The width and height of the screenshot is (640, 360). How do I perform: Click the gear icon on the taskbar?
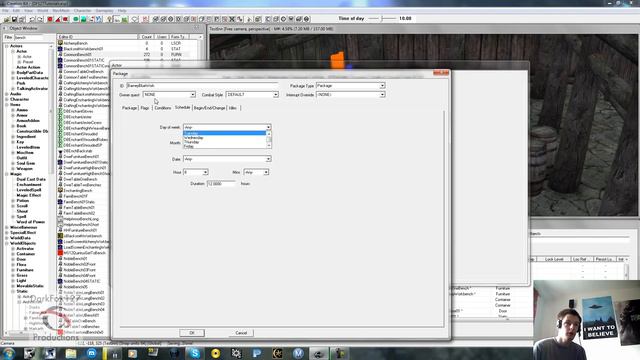[x=236, y=353]
